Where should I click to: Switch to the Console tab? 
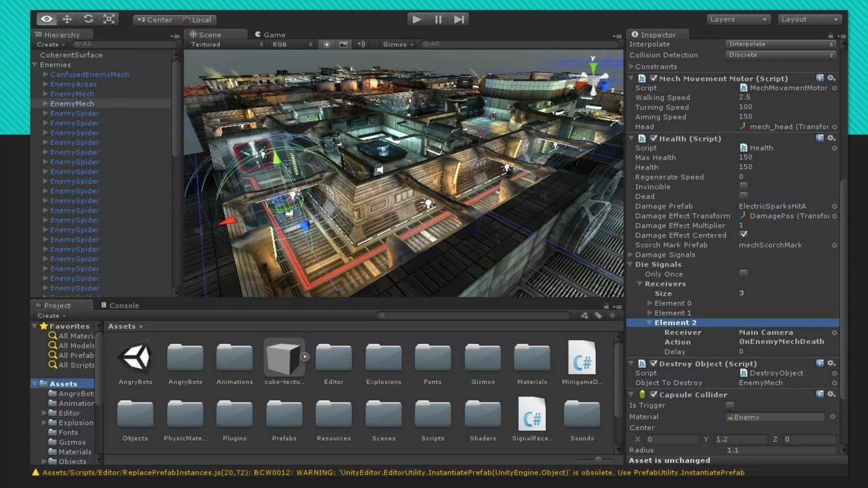[x=120, y=305]
